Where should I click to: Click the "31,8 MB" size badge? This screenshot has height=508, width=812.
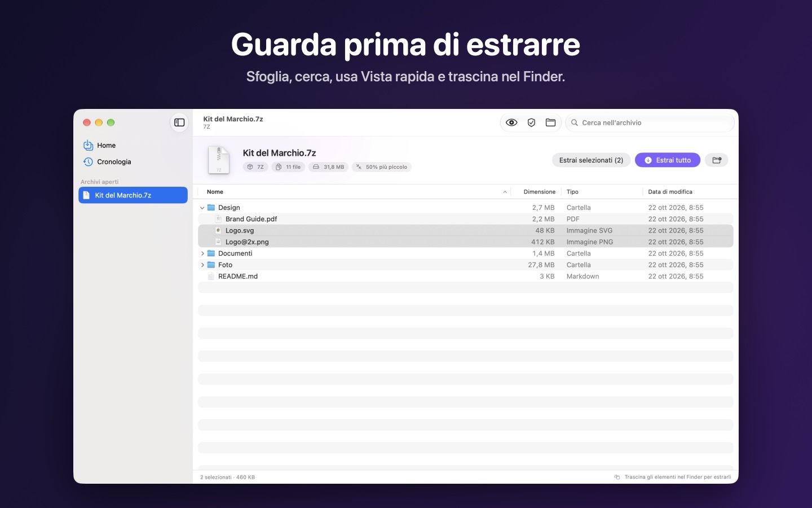coord(328,167)
